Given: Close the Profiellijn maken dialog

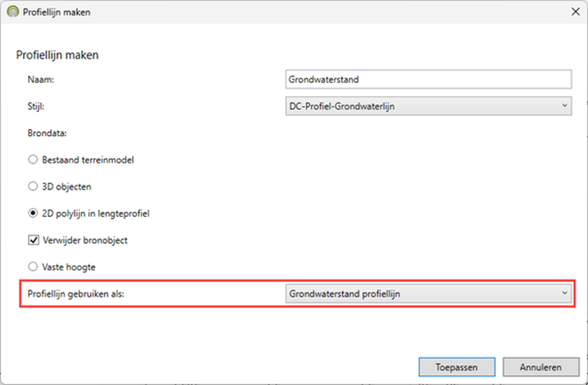Looking at the screenshot, I should [576, 12].
